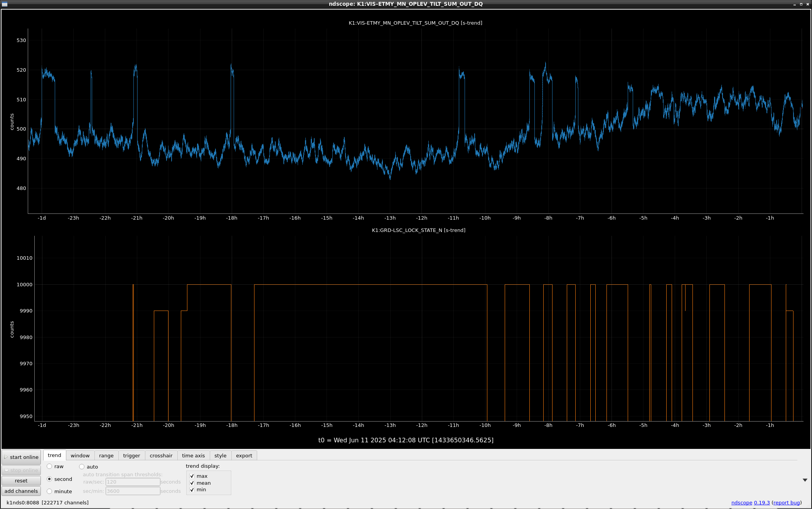Viewport: 812px width, 509px height.
Task: Click the window menu icon in the title bar
Action: (x=5, y=4)
